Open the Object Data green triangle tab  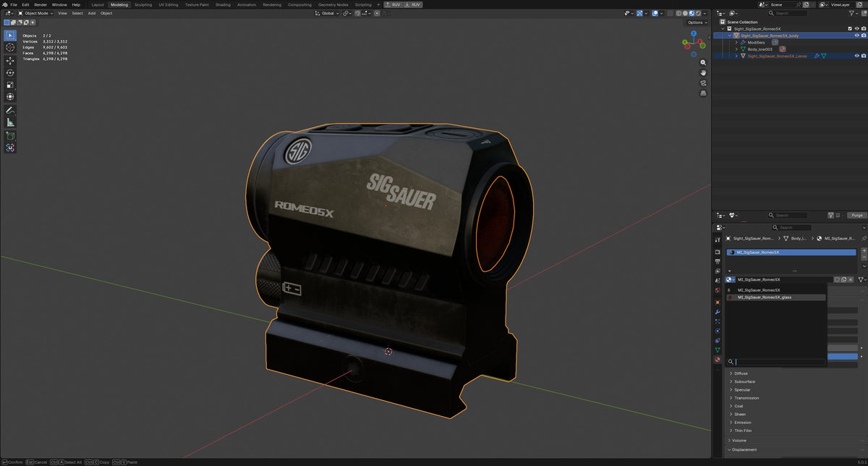(x=718, y=350)
